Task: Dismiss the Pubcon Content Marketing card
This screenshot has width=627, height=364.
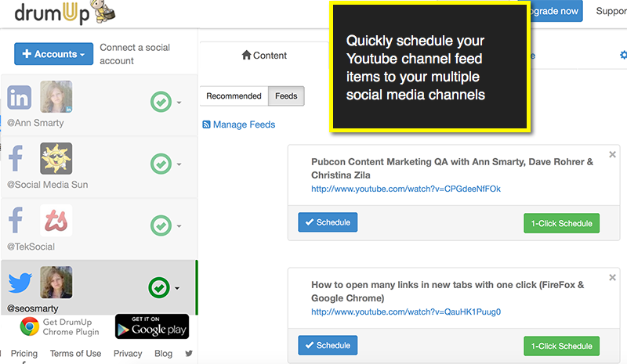Action: [x=612, y=155]
